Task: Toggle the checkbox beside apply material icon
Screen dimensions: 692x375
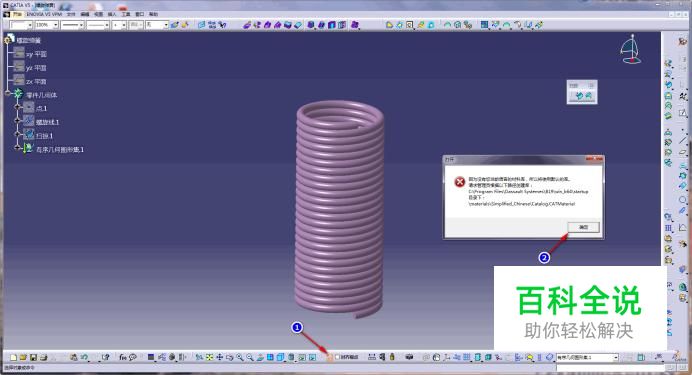Action: (x=338, y=357)
